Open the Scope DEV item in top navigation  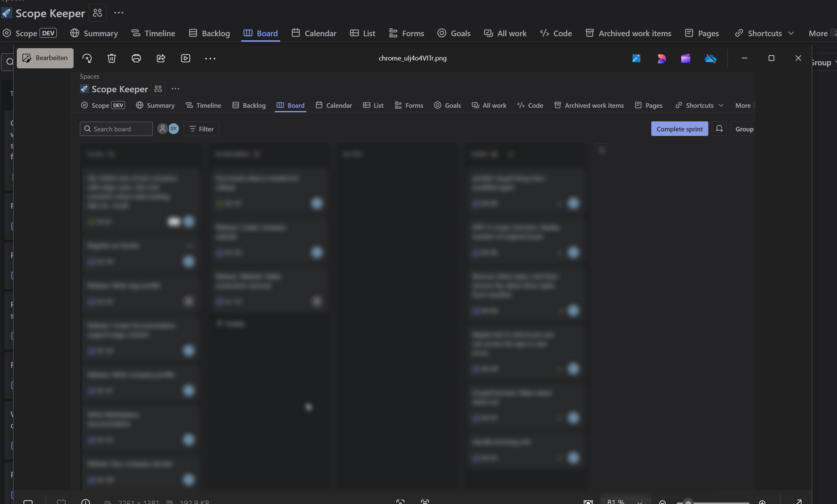tap(30, 33)
